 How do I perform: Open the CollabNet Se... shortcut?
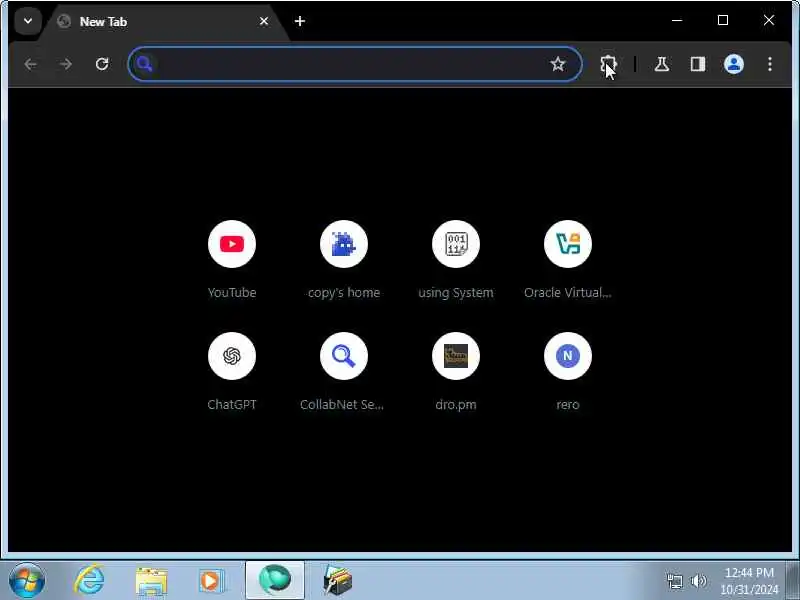pos(344,371)
